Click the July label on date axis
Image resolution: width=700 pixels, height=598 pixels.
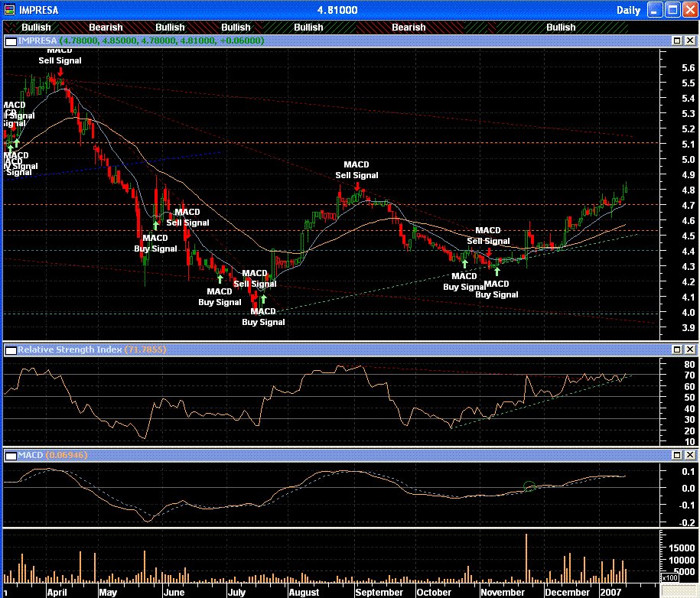click(x=236, y=592)
